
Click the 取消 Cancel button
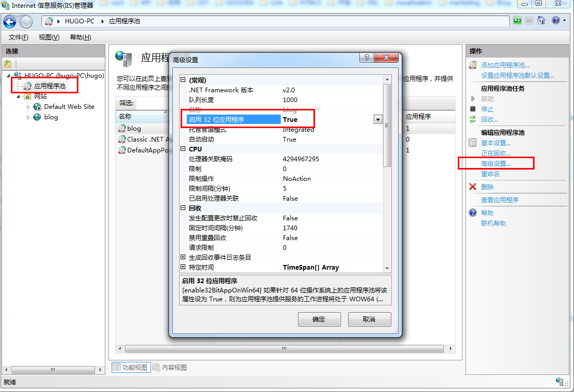click(369, 319)
